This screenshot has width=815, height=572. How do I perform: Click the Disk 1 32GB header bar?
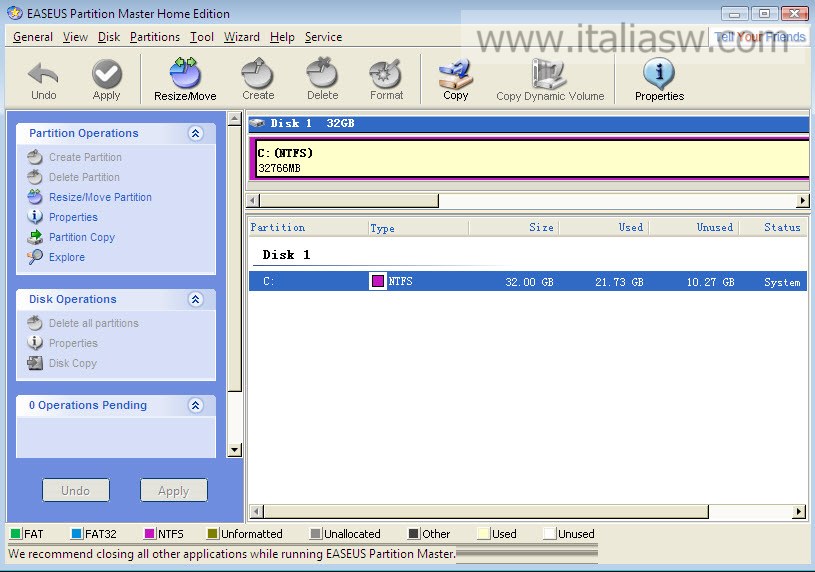[x=528, y=123]
